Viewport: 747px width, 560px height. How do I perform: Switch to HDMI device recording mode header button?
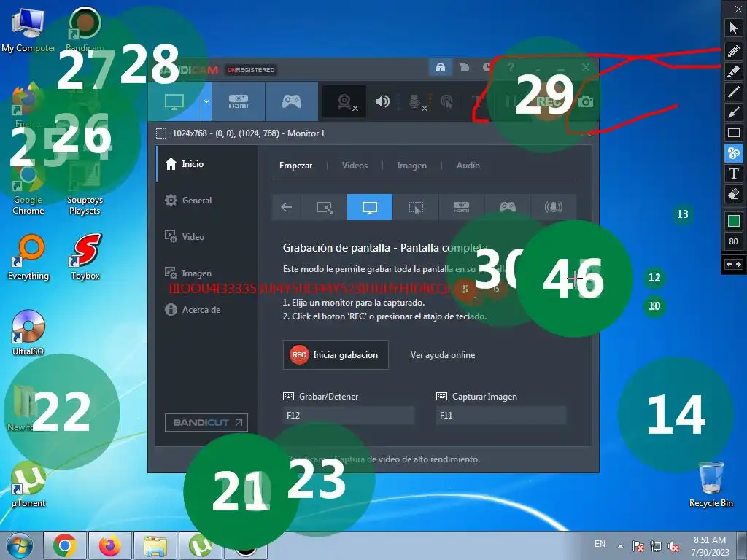pos(239,101)
